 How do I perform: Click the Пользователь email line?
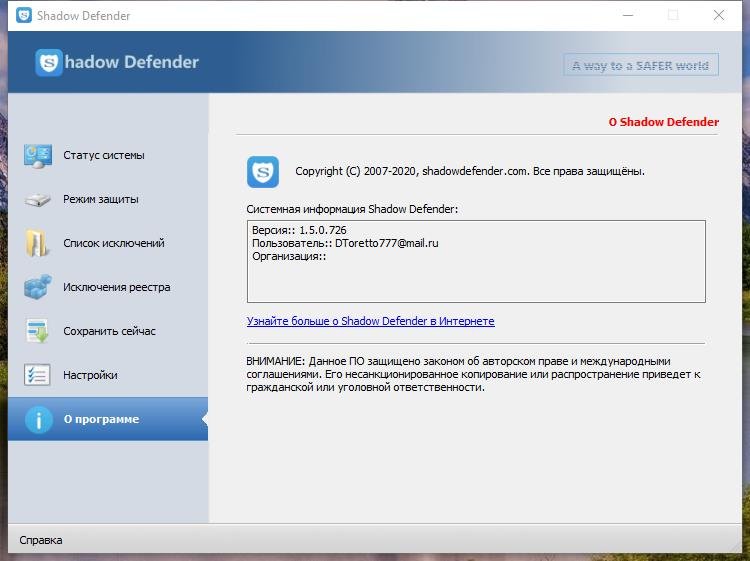coord(345,243)
